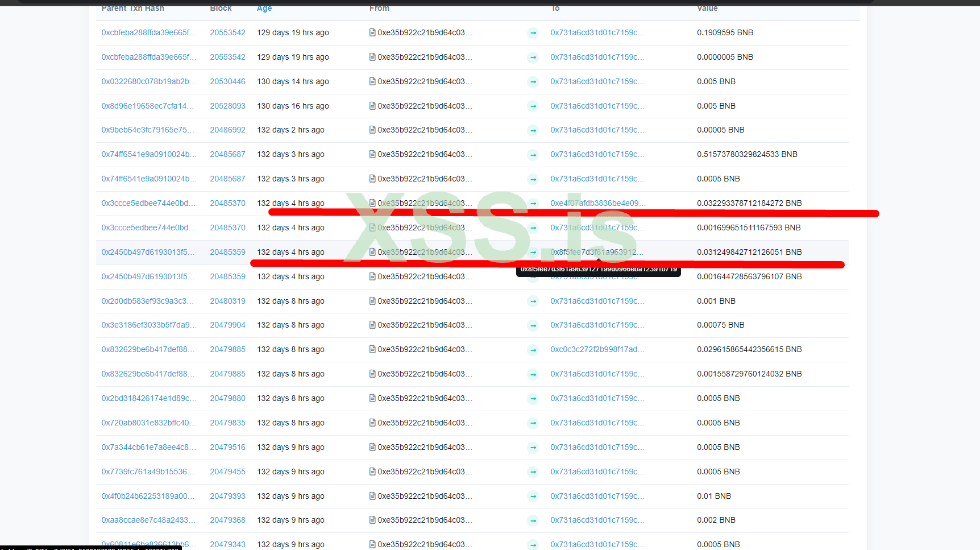Image resolution: width=980 pixels, height=550 pixels.
Task: Open block number 20479368
Action: [228, 520]
